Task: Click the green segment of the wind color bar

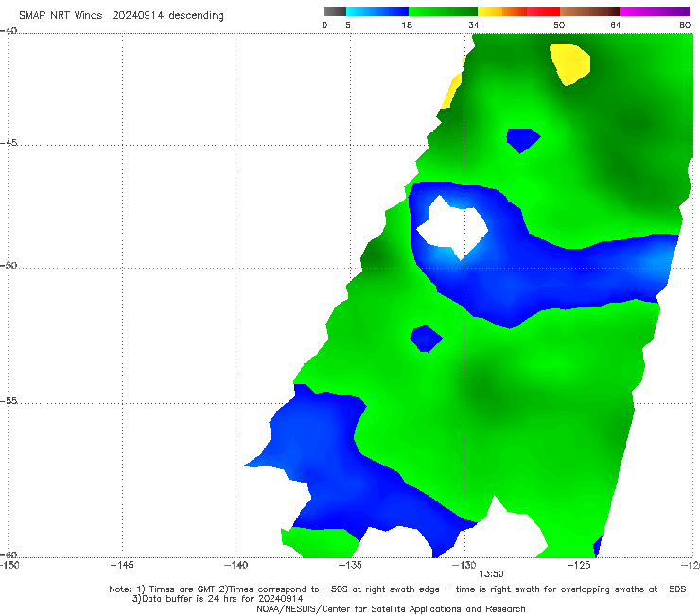Action: [x=443, y=11]
